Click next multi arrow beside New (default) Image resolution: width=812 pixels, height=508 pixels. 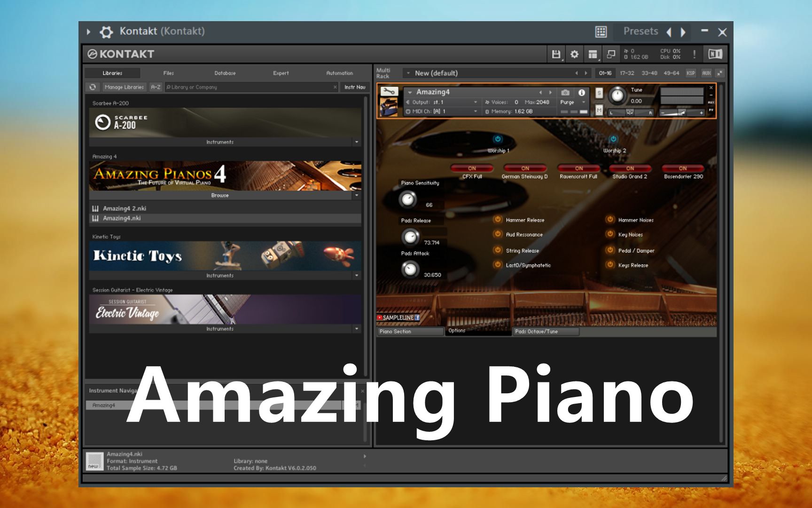[586, 73]
